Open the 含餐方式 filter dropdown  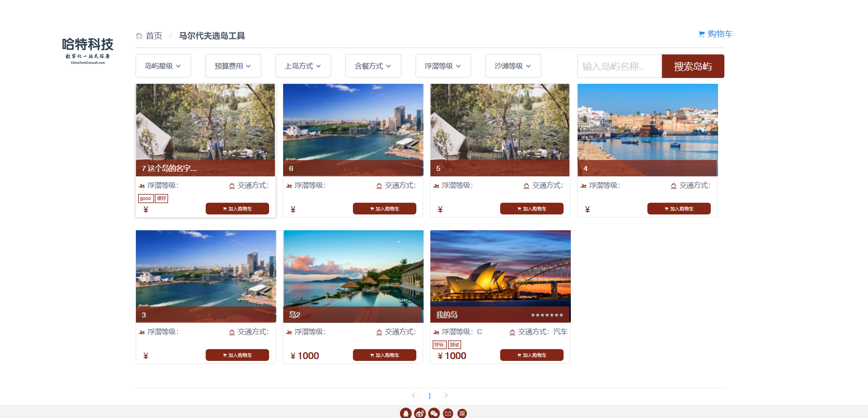pyautogui.click(x=373, y=66)
